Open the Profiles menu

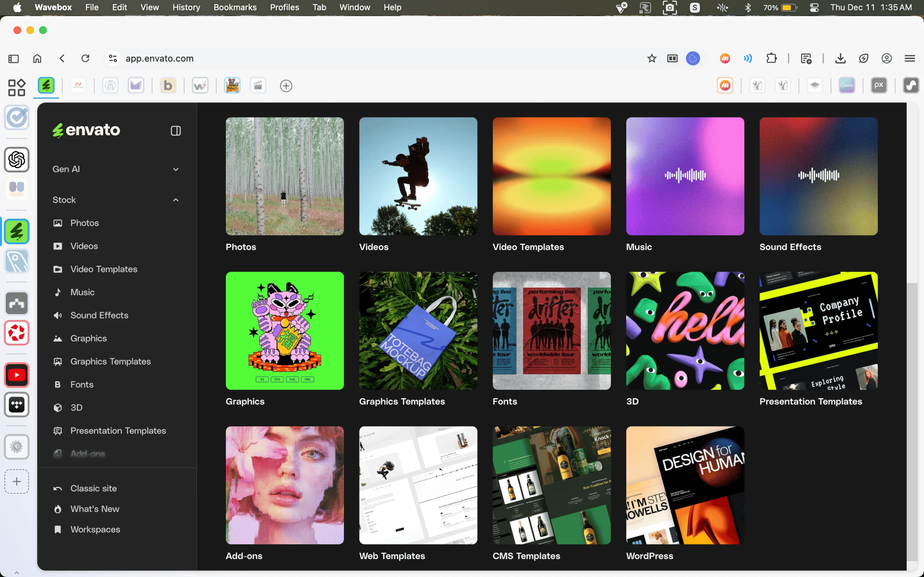pos(284,7)
